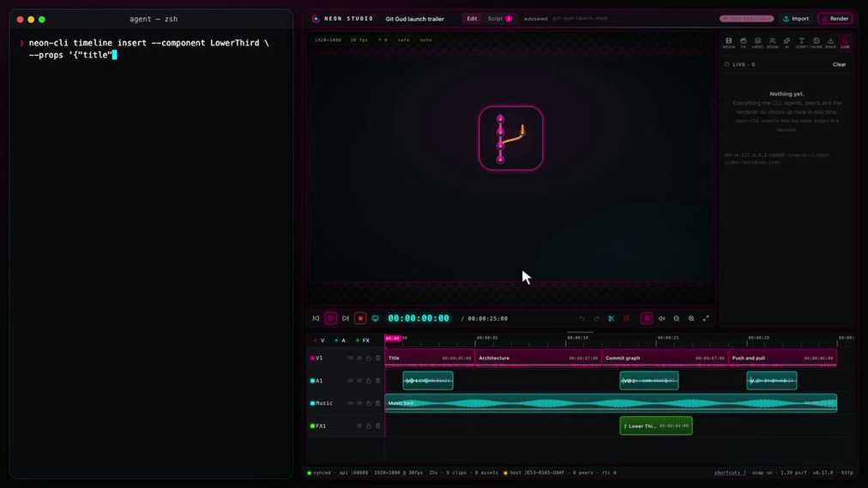
Task: Zoom out the timeline
Action: (x=677, y=319)
